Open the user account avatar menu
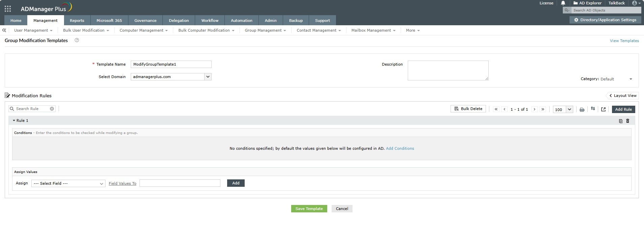644x244 pixels. [x=636, y=3]
